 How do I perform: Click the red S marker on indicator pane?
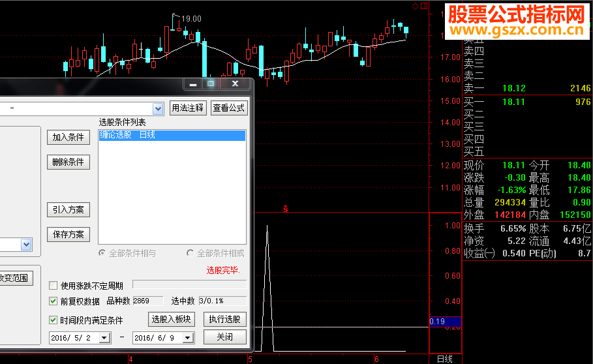286,208
